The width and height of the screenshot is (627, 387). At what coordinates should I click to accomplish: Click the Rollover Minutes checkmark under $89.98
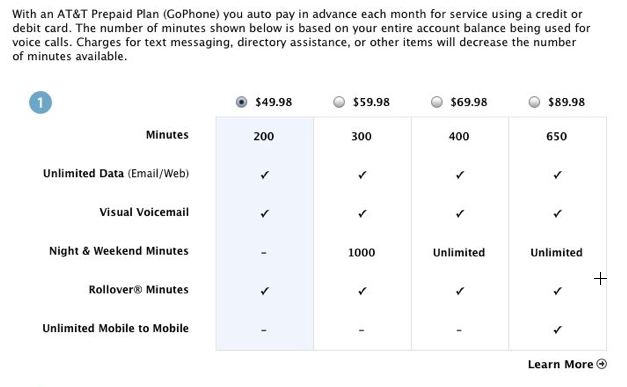(x=557, y=291)
